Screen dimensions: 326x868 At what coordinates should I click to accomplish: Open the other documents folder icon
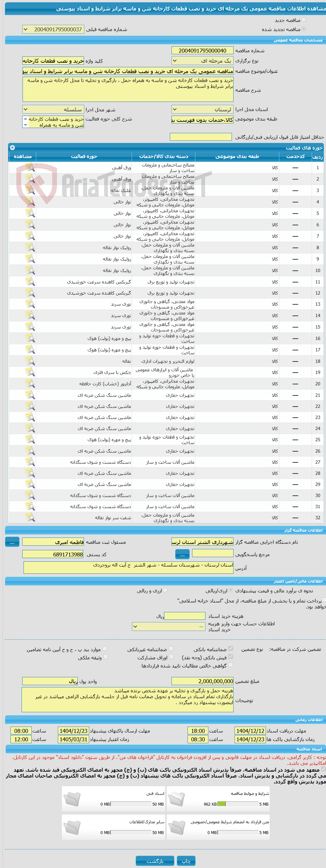tap(72, 828)
